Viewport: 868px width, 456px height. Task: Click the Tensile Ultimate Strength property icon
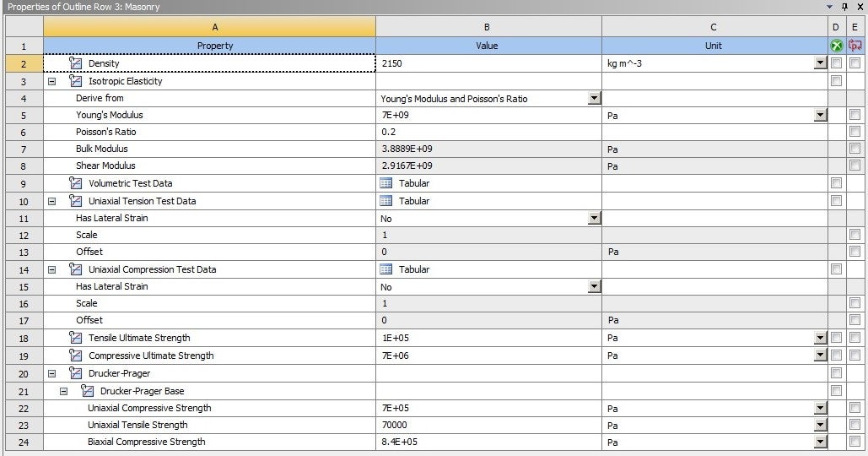(x=75, y=338)
